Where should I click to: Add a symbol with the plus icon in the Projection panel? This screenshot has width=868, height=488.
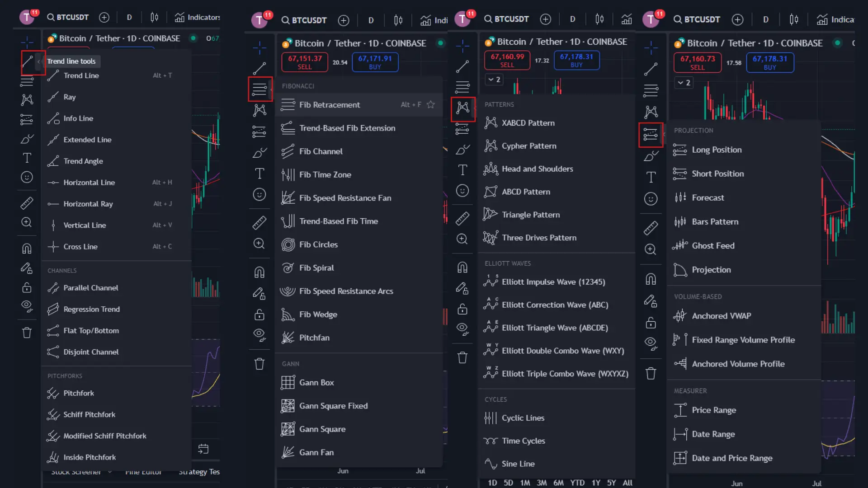coord(738,19)
